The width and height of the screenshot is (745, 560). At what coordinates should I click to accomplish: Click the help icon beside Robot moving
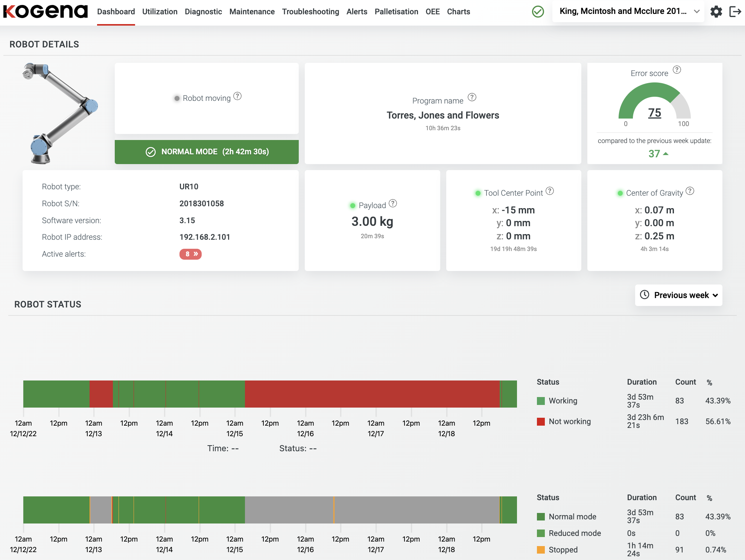click(x=237, y=96)
